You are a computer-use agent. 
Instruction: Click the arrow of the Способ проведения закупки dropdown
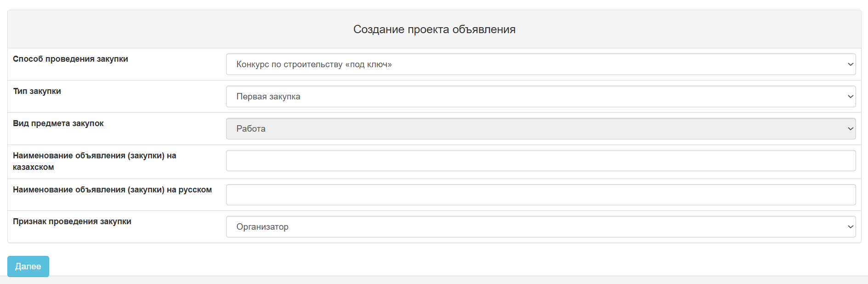pyautogui.click(x=850, y=64)
